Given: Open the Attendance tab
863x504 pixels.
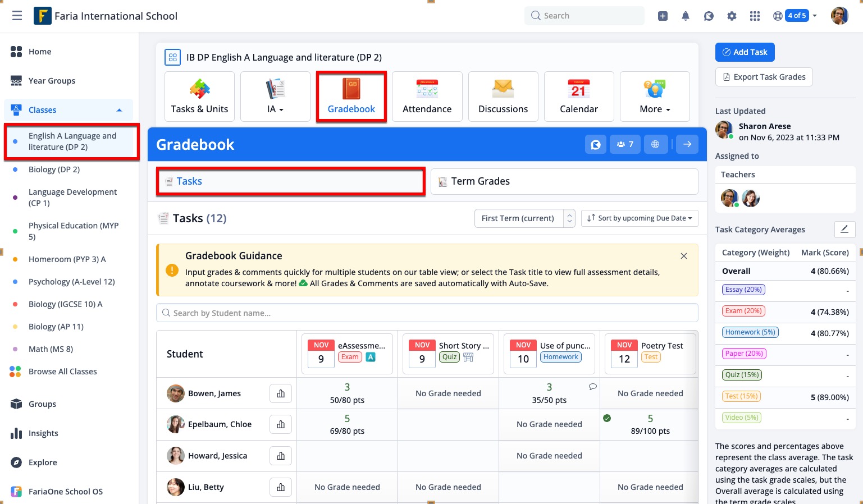Looking at the screenshot, I should (x=427, y=97).
